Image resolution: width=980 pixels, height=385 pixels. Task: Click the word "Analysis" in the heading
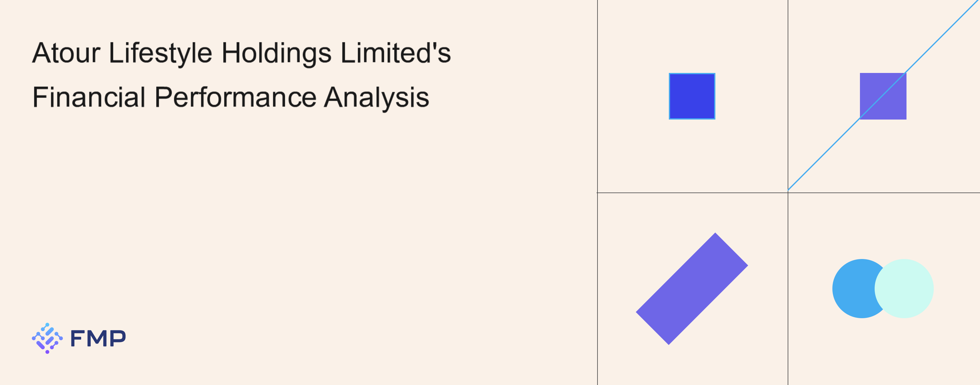(376, 97)
